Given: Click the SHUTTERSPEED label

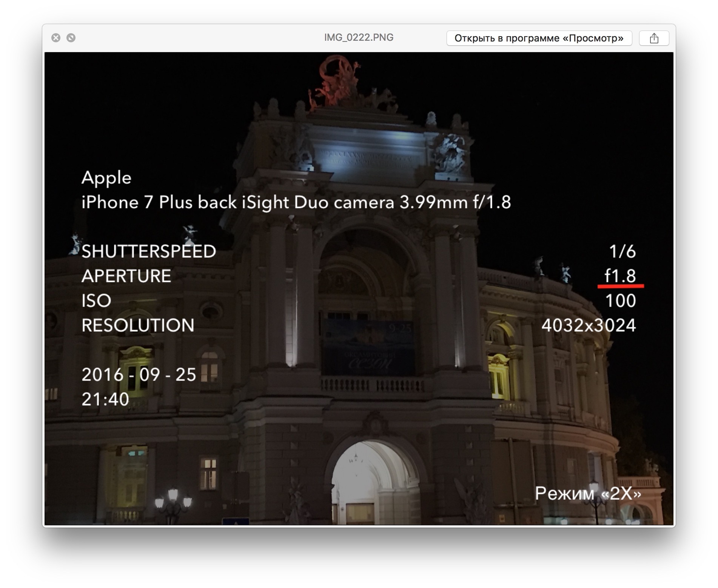Looking at the screenshot, I should pos(149,251).
